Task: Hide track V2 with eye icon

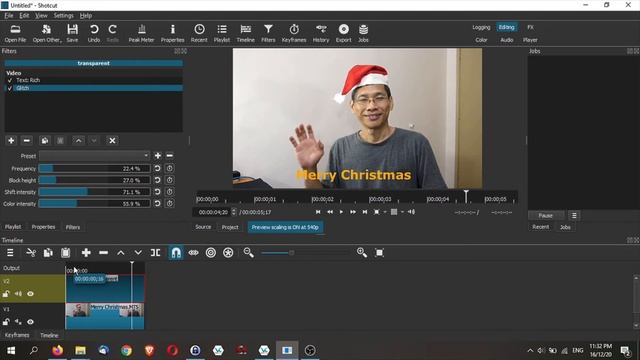Action: coord(30,294)
